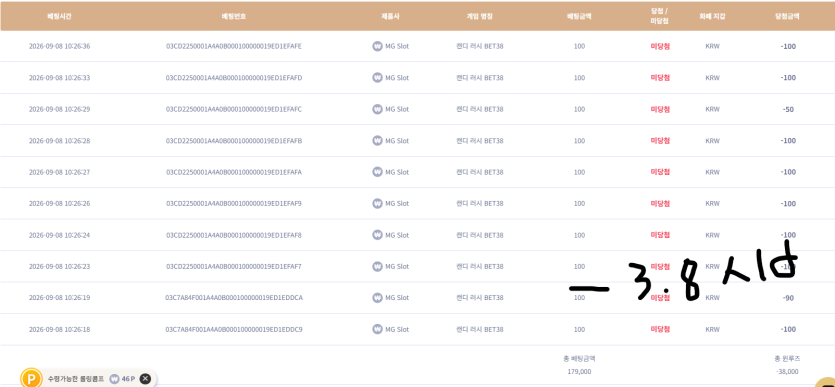Click the 당첨 / 미당첨 column header
835x387 pixels.
coord(660,16)
